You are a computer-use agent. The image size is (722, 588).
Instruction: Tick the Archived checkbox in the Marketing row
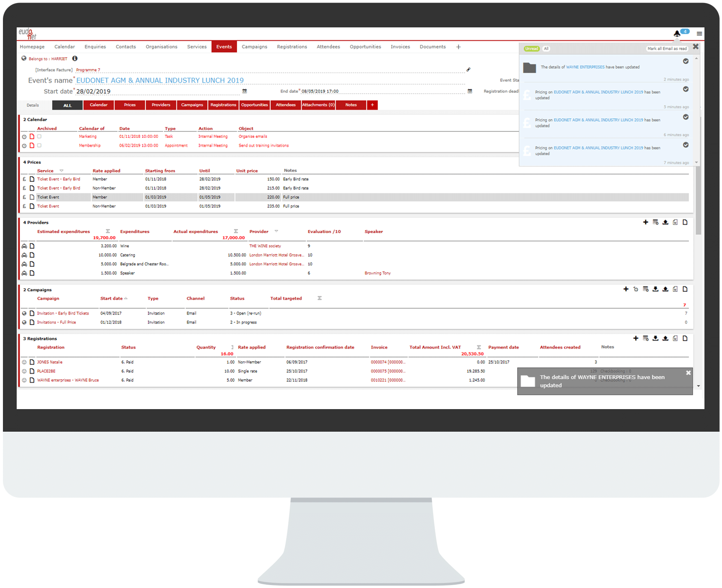click(39, 137)
